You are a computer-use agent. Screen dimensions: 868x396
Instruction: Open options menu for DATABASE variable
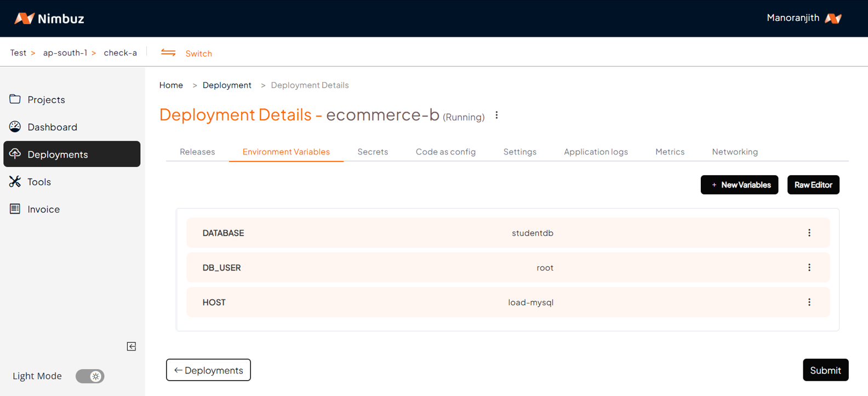(x=809, y=233)
